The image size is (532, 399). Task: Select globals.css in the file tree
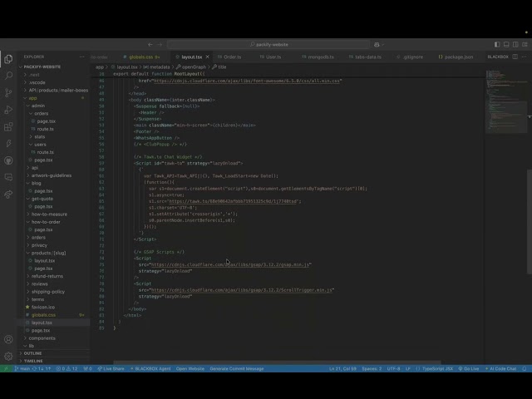pos(43,315)
